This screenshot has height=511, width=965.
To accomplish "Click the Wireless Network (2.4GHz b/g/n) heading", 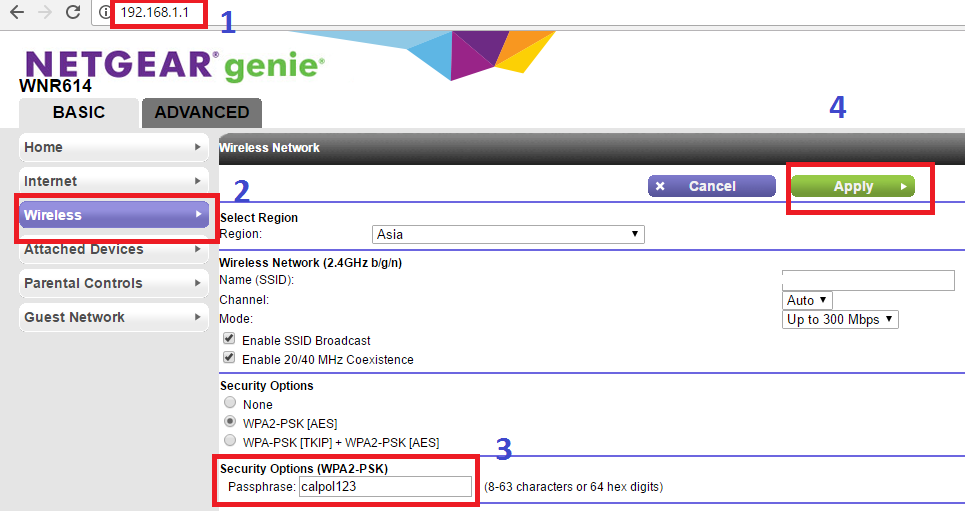I will (x=311, y=263).
